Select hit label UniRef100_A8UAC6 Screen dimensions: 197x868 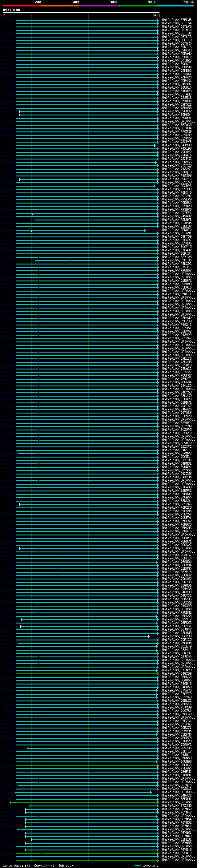[x=177, y=765]
